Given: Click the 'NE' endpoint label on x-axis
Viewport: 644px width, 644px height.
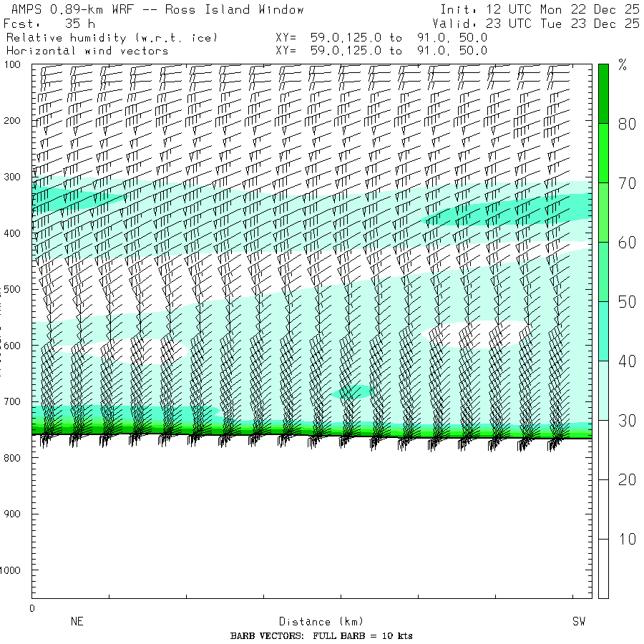Looking at the screenshot, I should (77, 622).
